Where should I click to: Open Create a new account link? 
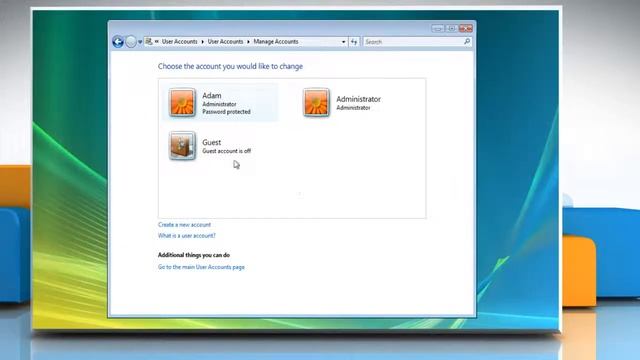[x=184, y=225]
